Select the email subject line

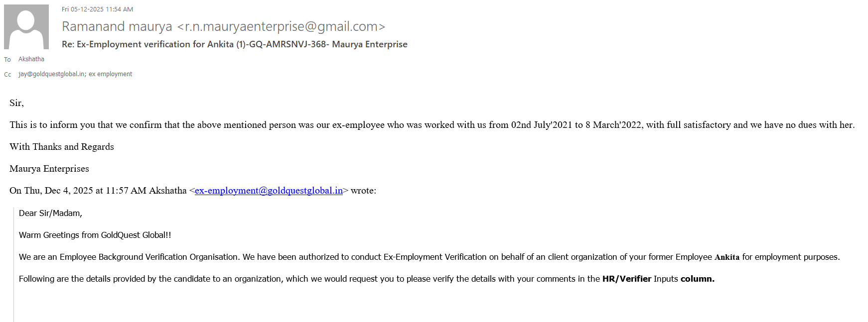234,44
